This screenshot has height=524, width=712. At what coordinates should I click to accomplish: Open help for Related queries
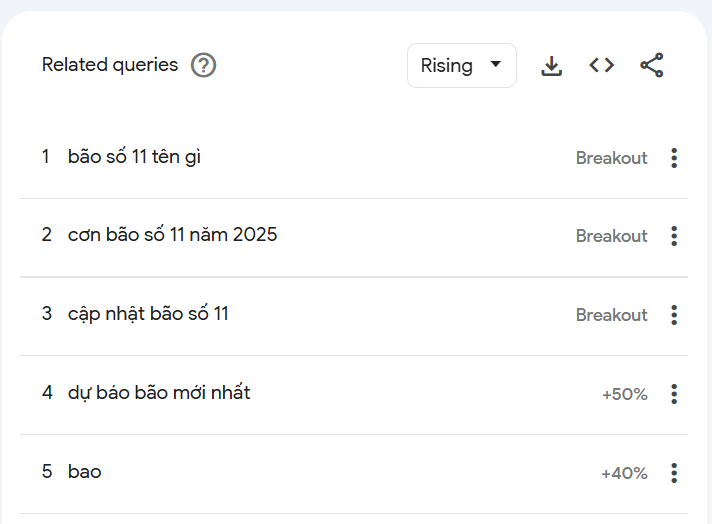coord(204,66)
